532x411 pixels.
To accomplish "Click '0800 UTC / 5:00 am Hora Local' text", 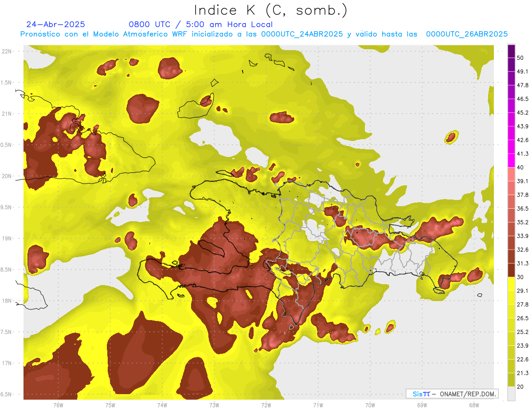I will pyautogui.click(x=201, y=24).
